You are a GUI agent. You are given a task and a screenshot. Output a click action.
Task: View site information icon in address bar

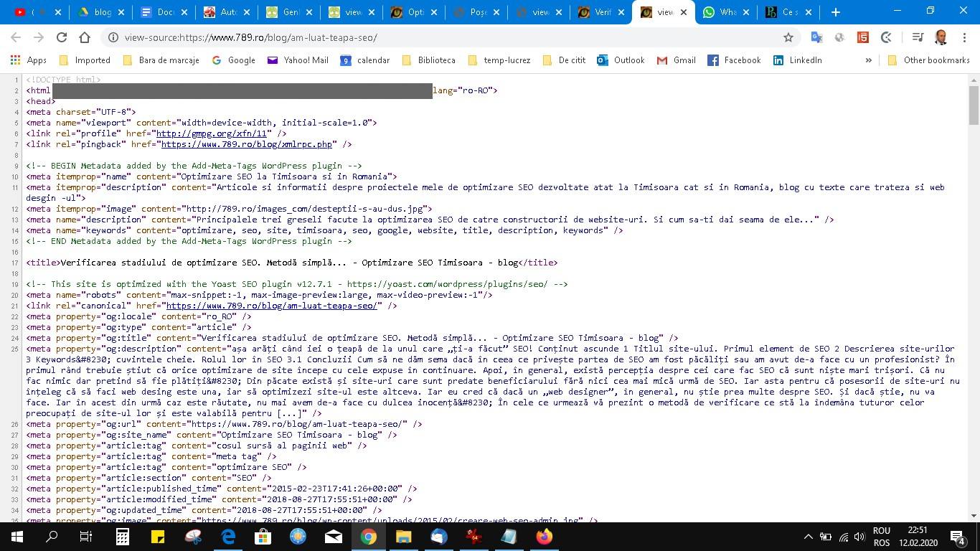[x=113, y=37]
